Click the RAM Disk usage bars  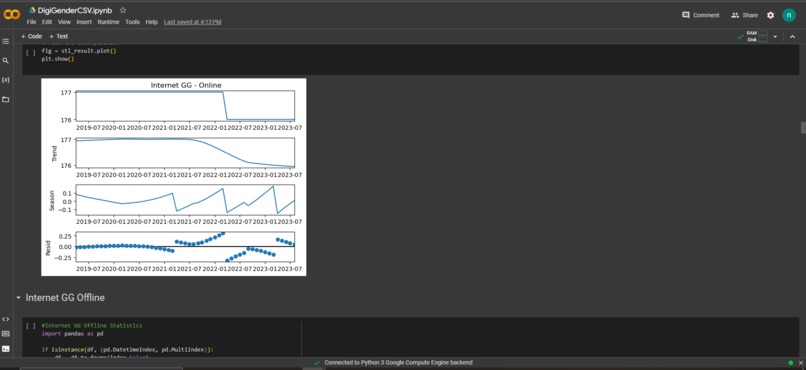click(x=758, y=36)
